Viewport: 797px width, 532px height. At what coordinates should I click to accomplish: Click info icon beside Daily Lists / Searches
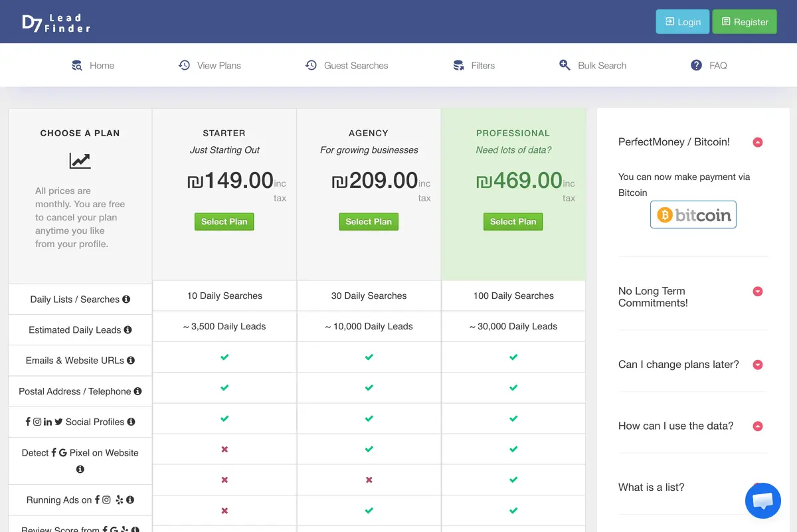(x=126, y=300)
